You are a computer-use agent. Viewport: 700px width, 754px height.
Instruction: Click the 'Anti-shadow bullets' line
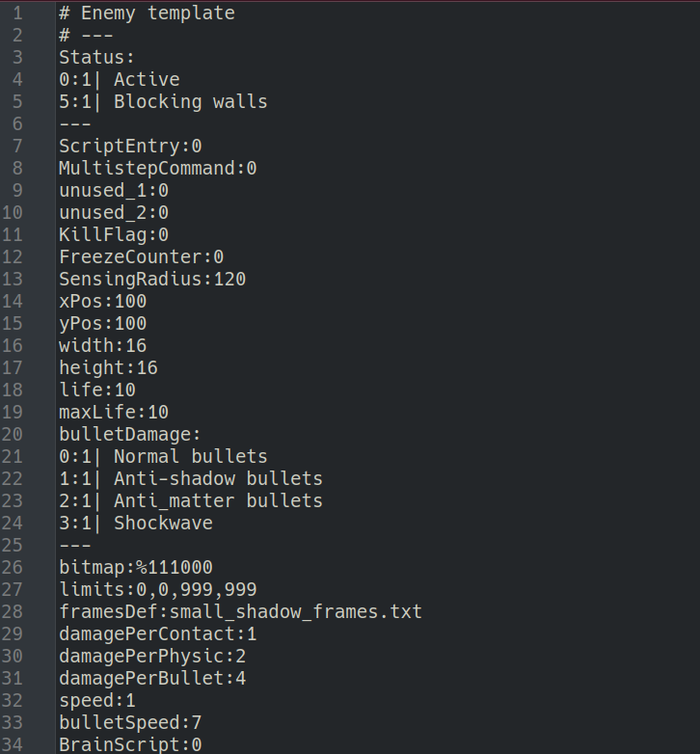(x=218, y=479)
